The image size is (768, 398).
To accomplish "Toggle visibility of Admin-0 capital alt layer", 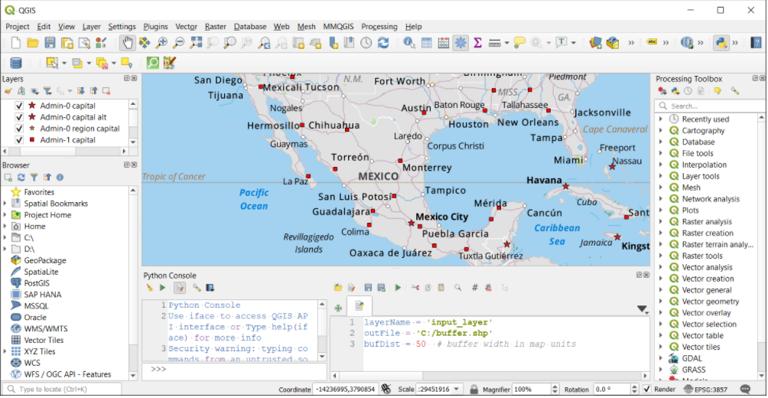I will (x=19, y=117).
